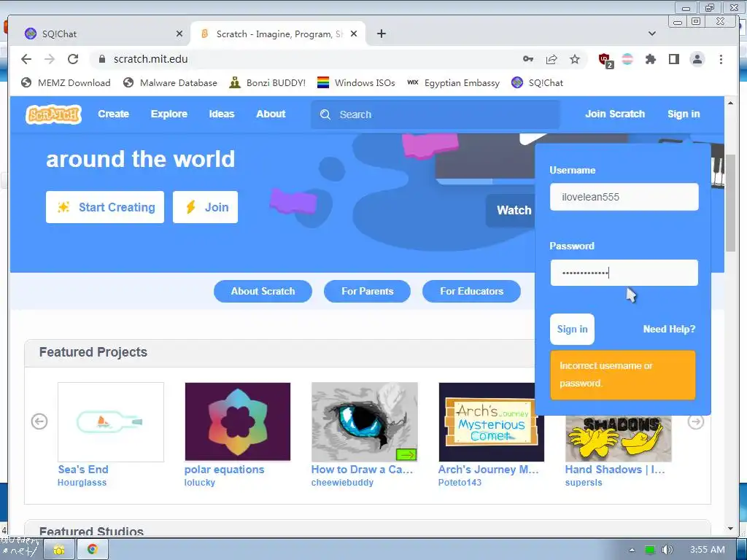
Task: Submit the login Sign in button
Action: [572, 329]
